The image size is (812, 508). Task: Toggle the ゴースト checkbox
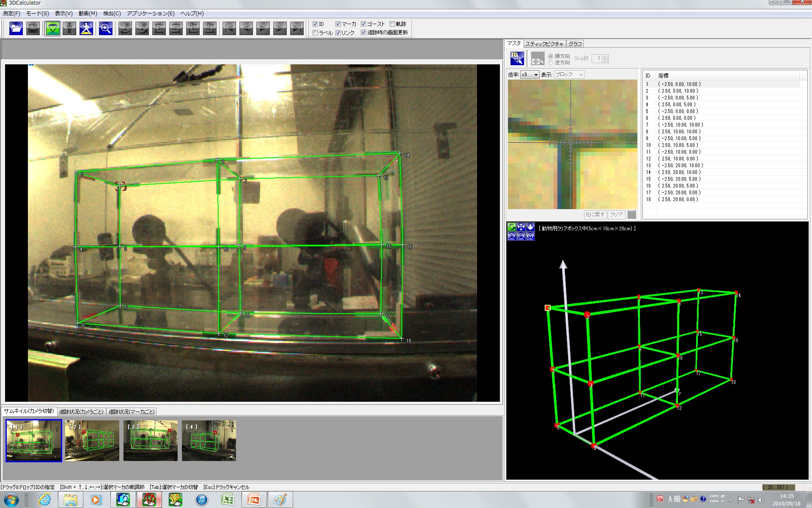363,24
